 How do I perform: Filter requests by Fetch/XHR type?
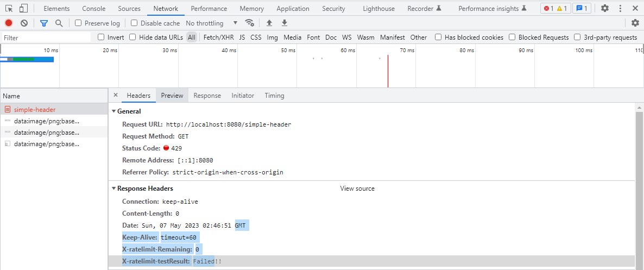(x=218, y=37)
